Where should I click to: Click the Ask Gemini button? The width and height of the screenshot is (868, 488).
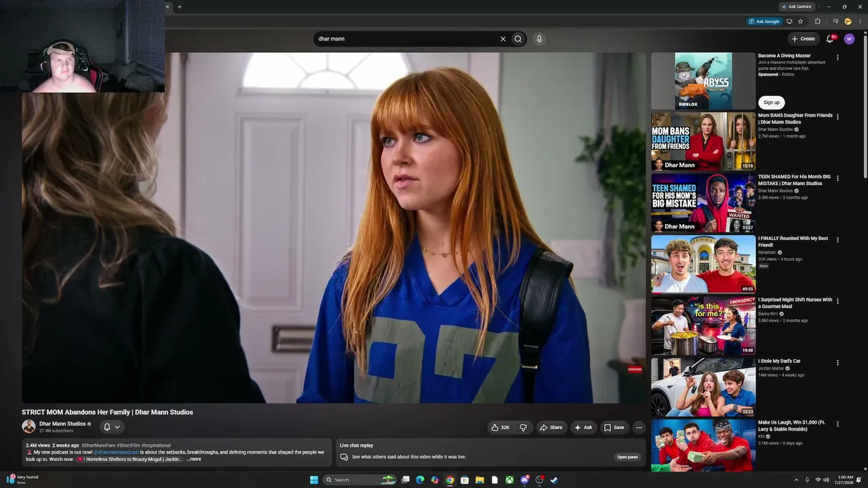point(797,7)
